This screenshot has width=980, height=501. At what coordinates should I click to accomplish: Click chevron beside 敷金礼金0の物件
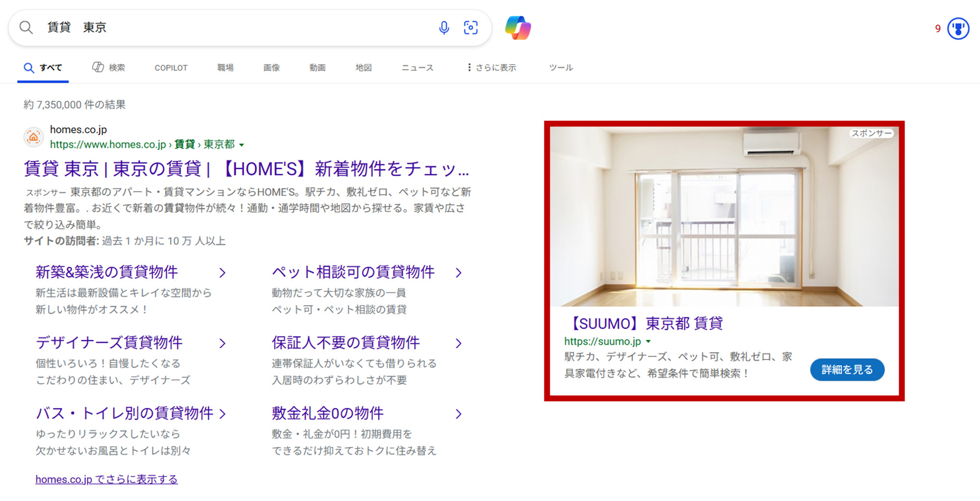tap(459, 414)
